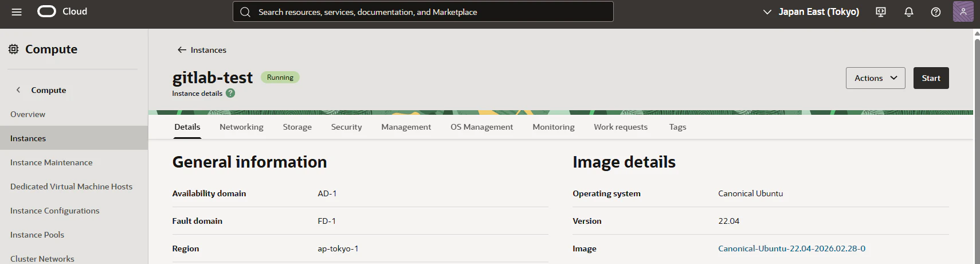Click the Image details heading
This screenshot has width=980, height=264.
pyautogui.click(x=624, y=162)
